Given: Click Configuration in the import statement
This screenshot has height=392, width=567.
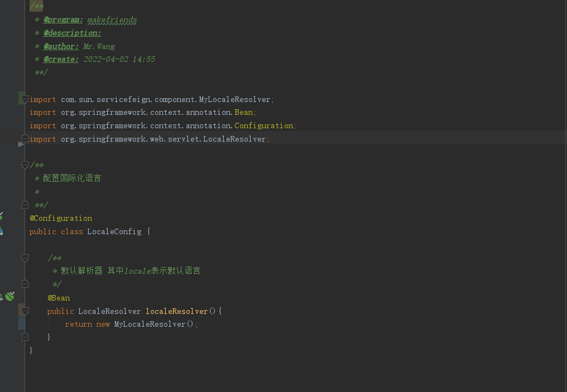Looking at the screenshot, I should pos(263,125).
